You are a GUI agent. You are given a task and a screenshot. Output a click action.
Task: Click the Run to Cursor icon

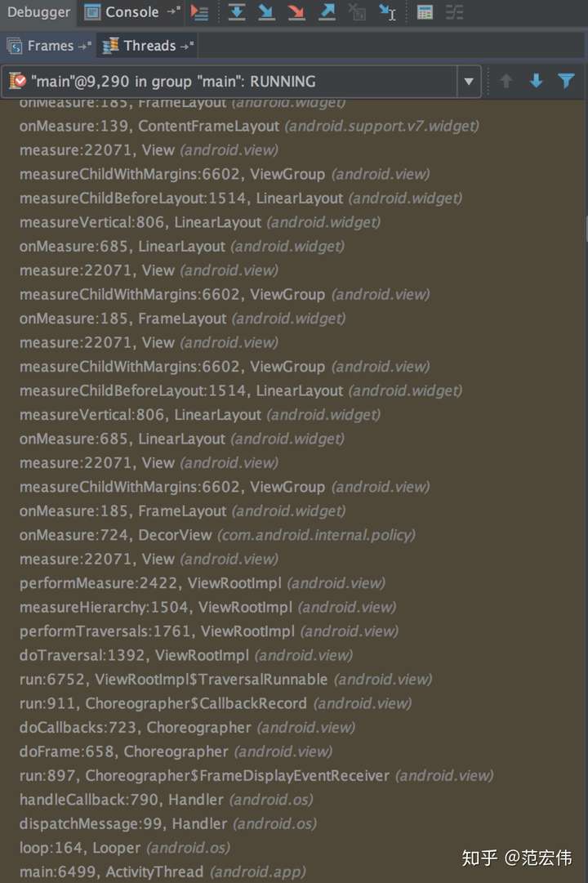pos(388,12)
